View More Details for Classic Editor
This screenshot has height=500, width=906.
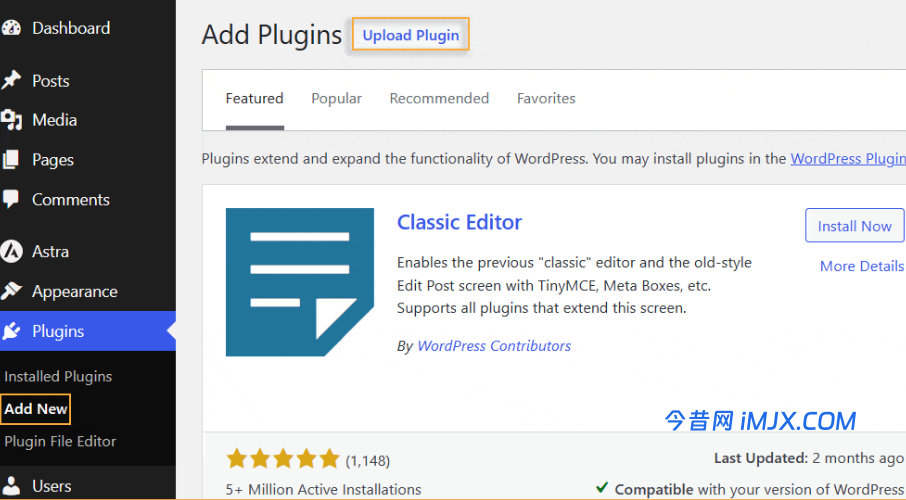point(862,266)
